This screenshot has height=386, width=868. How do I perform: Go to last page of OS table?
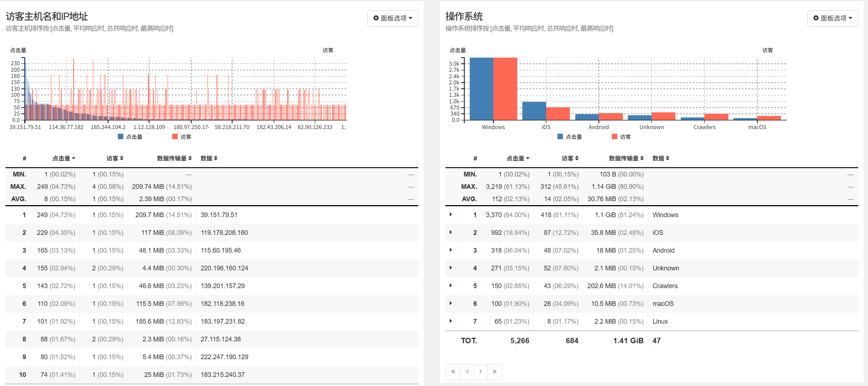click(495, 372)
